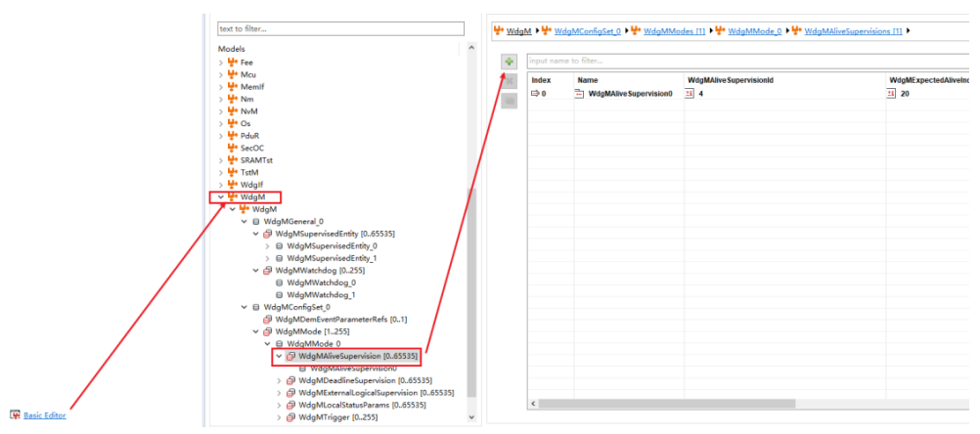Image resolution: width=980 pixels, height=434 pixels.
Task: Click the green plus add-entry button
Action: click(x=509, y=62)
